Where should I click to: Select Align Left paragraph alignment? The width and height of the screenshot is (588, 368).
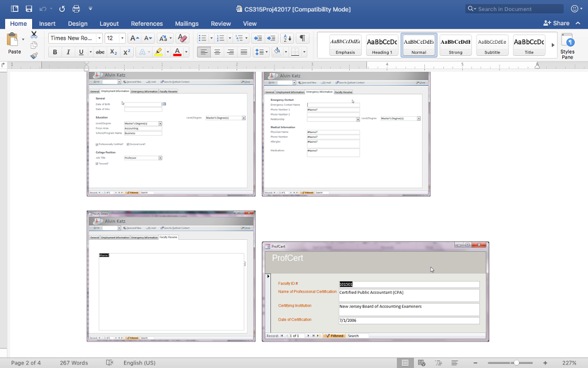click(x=204, y=52)
